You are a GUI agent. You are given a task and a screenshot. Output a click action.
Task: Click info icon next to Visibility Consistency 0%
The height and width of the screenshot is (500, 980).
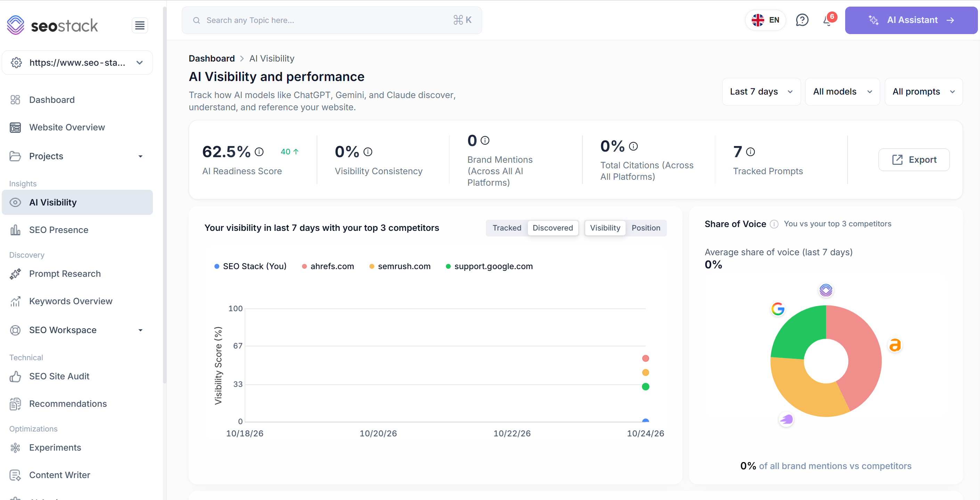(368, 152)
